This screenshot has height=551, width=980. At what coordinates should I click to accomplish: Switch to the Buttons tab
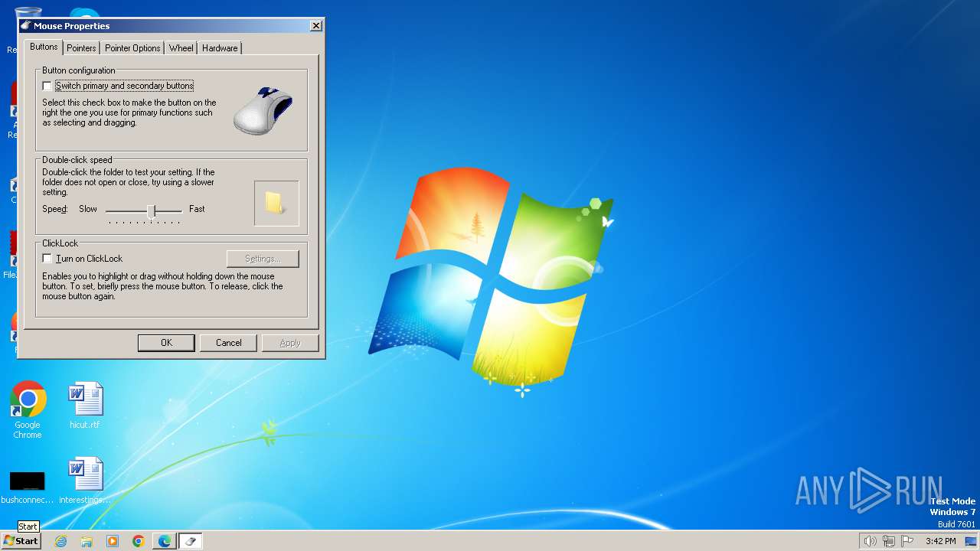pos(44,47)
